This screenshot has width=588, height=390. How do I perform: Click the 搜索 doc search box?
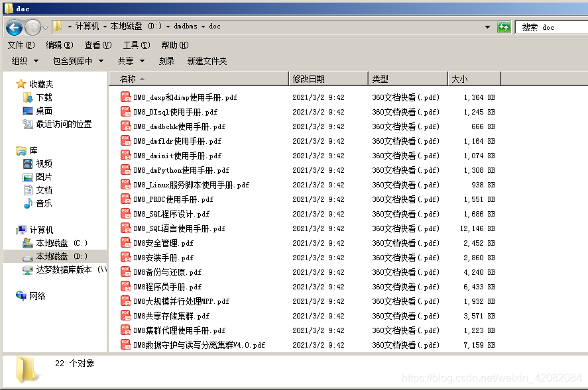click(552, 27)
